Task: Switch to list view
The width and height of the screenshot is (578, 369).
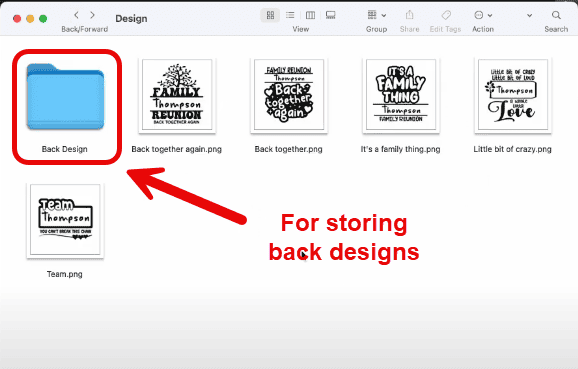Action: pyautogui.click(x=290, y=15)
